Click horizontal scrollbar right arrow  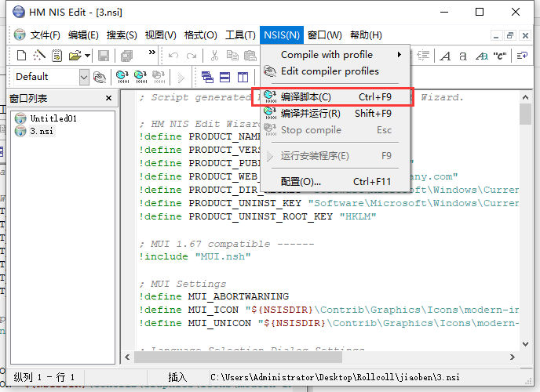pos(512,357)
